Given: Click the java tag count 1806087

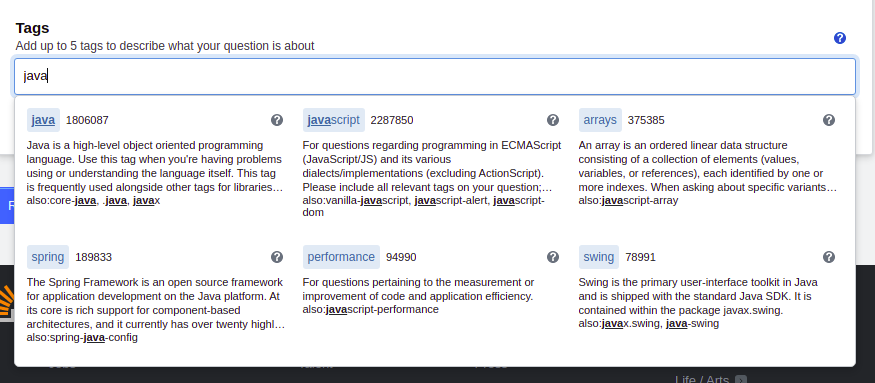Looking at the screenshot, I should point(87,120).
